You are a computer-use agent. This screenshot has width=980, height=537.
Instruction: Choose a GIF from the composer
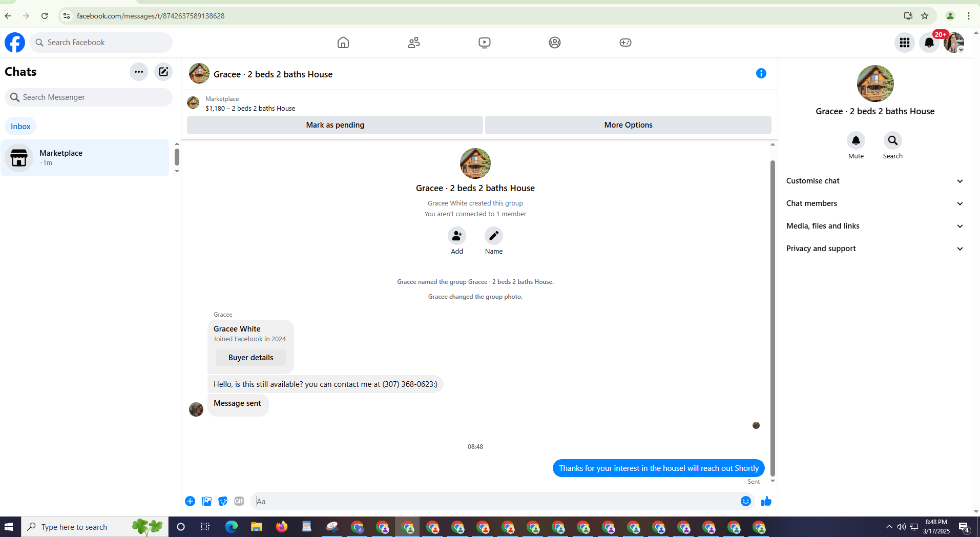tap(239, 501)
